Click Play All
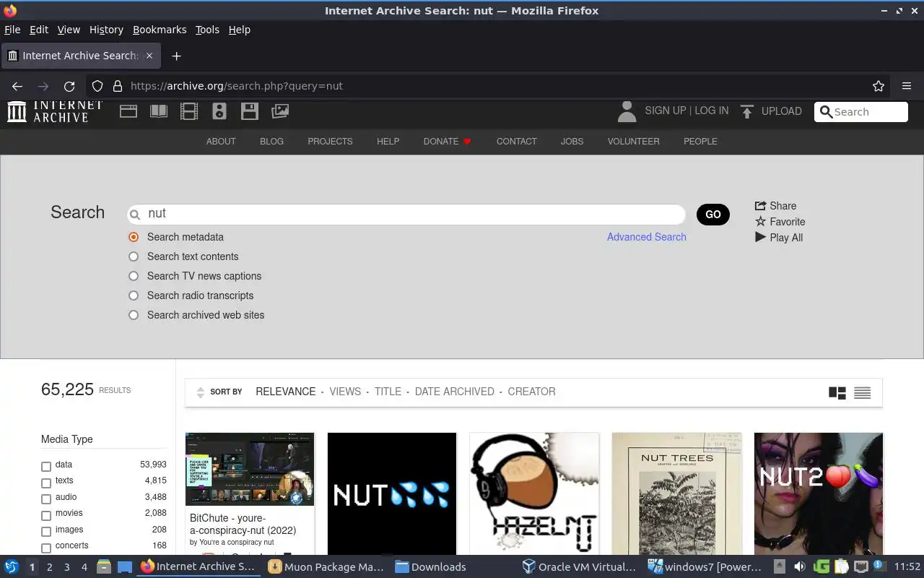The width and height of the screenshot is (924, 578). tap(779, 238)
